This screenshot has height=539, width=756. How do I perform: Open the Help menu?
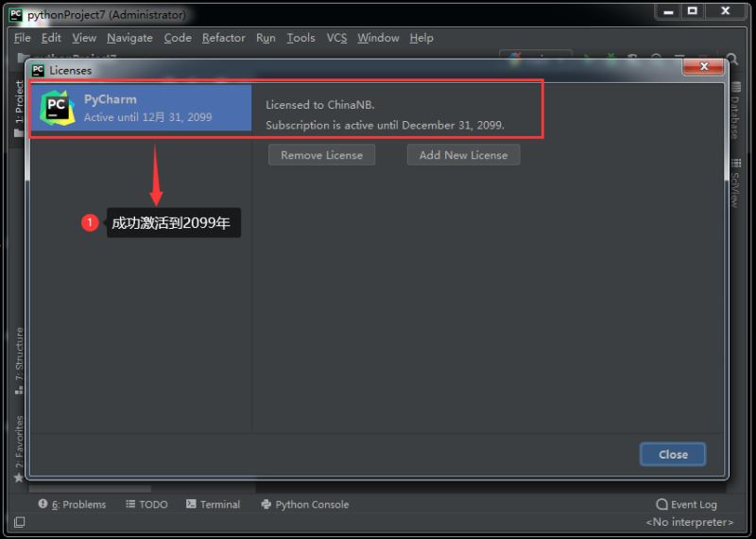pyautogui.click(x=421, y=38)
